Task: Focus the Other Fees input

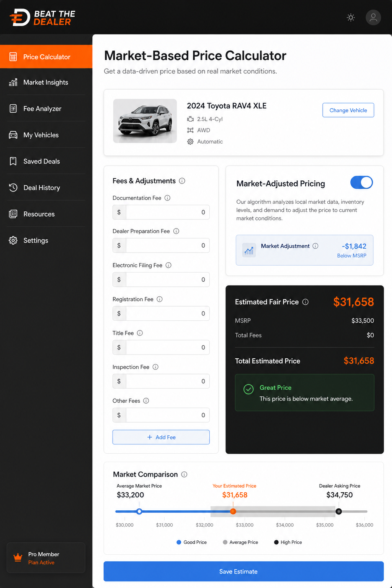Action: (161, 415)
